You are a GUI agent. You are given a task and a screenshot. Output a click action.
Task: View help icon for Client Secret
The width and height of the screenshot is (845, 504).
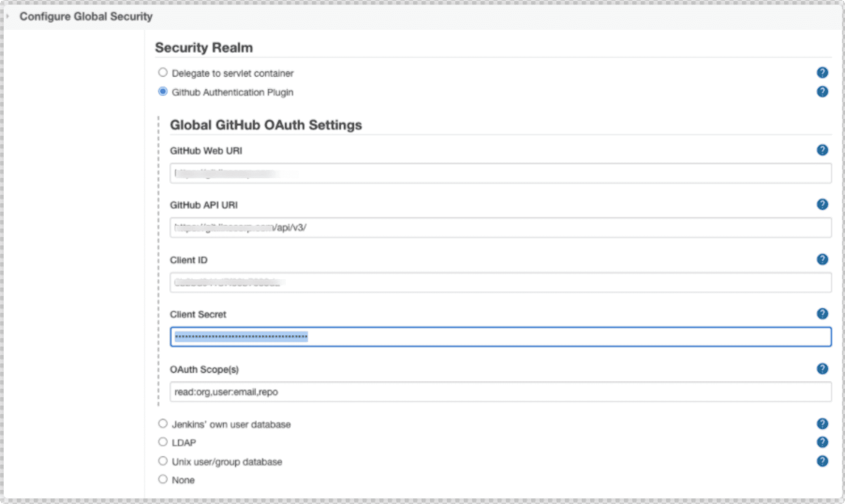pyautogui.click(x=822, y=314)
